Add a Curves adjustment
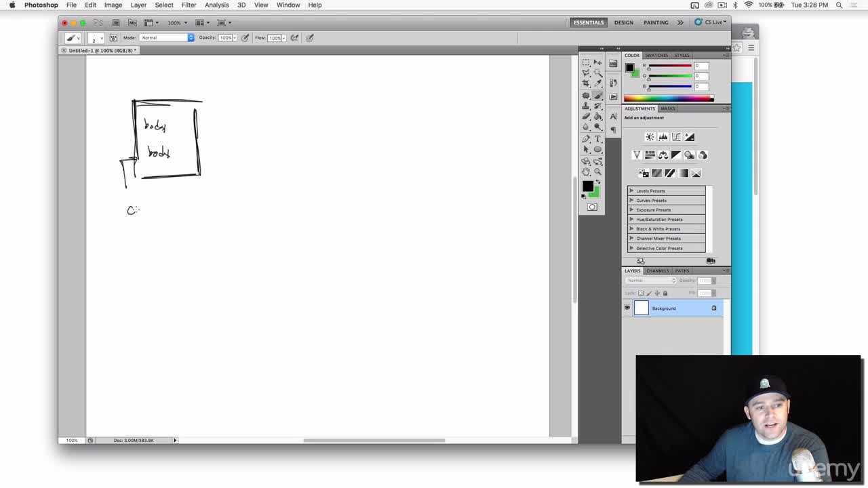The width and height of the screenshot is (868, 488). (676, 137)
